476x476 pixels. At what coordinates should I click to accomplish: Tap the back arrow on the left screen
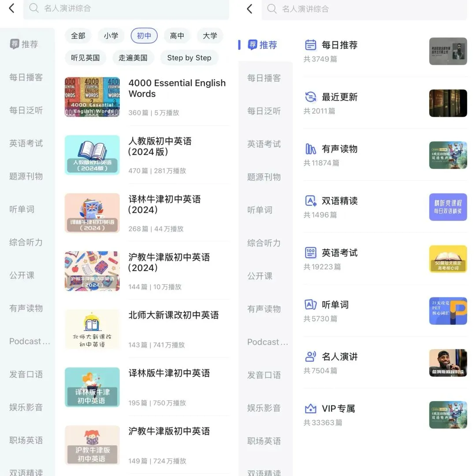coord(11,8)
